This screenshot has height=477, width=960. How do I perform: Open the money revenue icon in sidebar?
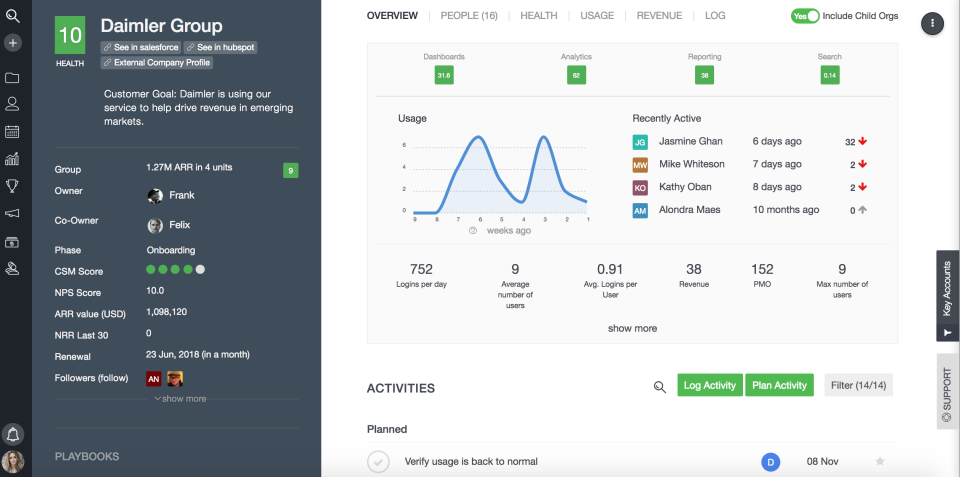click(12, 242)
